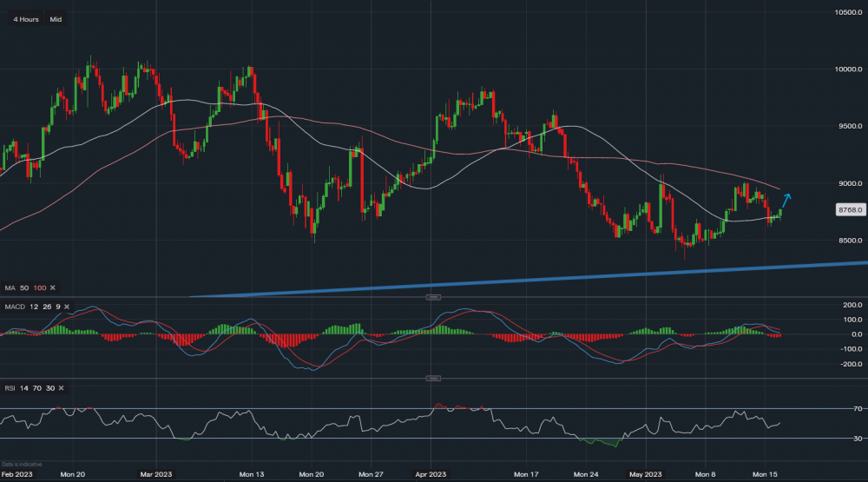Click the Apr 2023 date on the time axis
Image resolution: width=868 pixels, height=482 pixels.
(x=431, y=475)
